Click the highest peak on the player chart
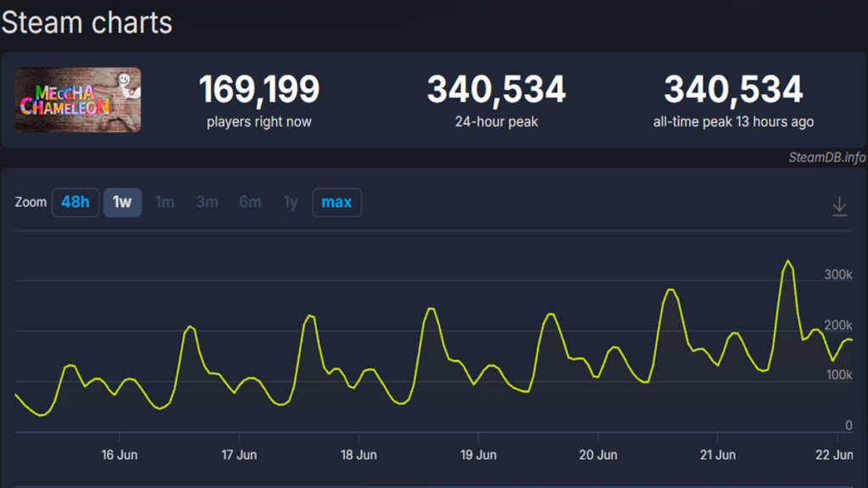The image size is (868, 488). point(787,261)
